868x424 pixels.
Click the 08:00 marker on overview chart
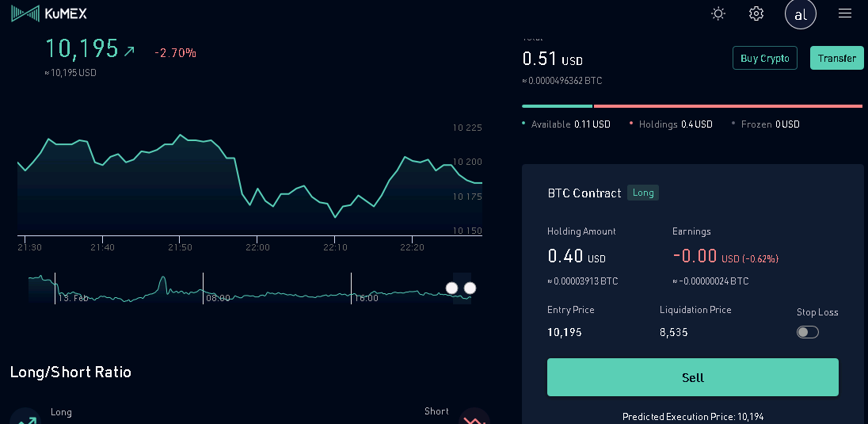tap(218, 298)
